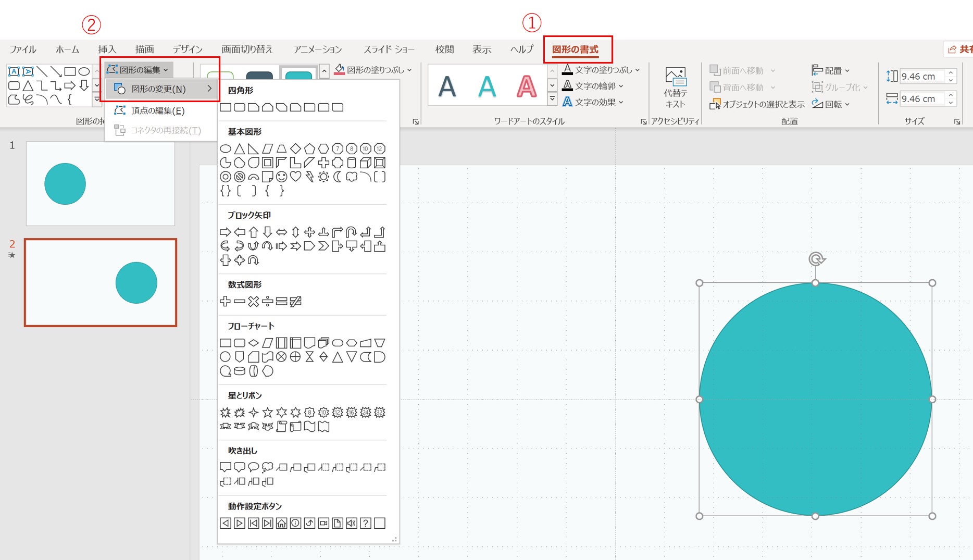Select the cube shape in 基本図形

point(366,163)
